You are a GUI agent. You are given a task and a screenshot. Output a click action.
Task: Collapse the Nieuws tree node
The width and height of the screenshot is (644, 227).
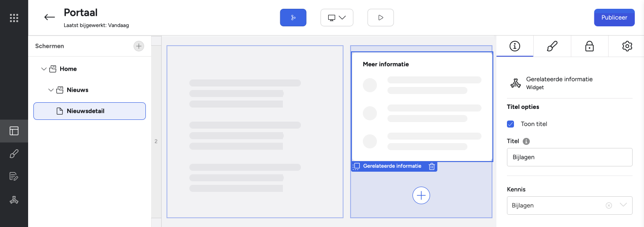51,90
